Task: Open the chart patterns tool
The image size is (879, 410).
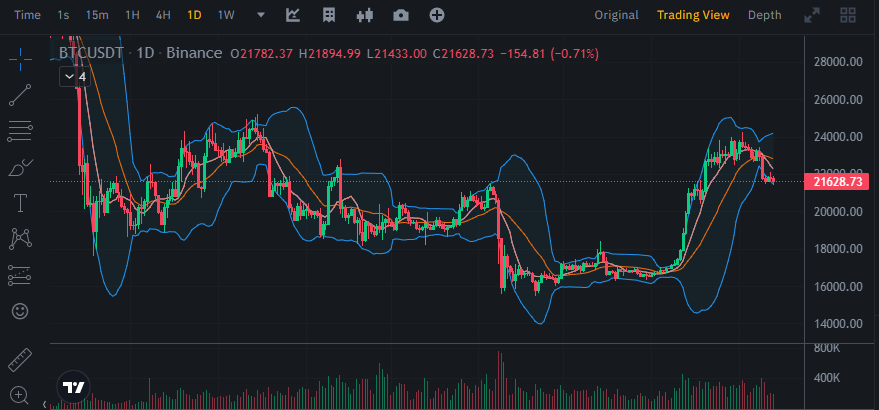Action: 20,239
